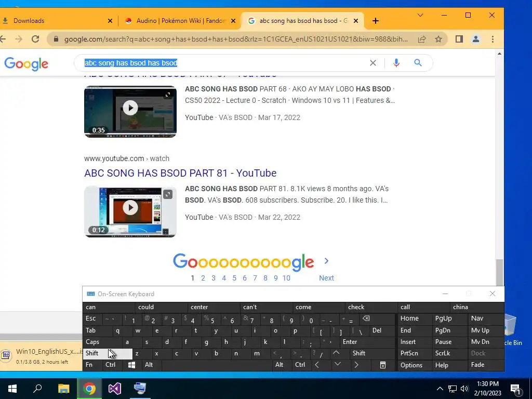Toggle Chrome side panel icon

[x=459, y=39]
